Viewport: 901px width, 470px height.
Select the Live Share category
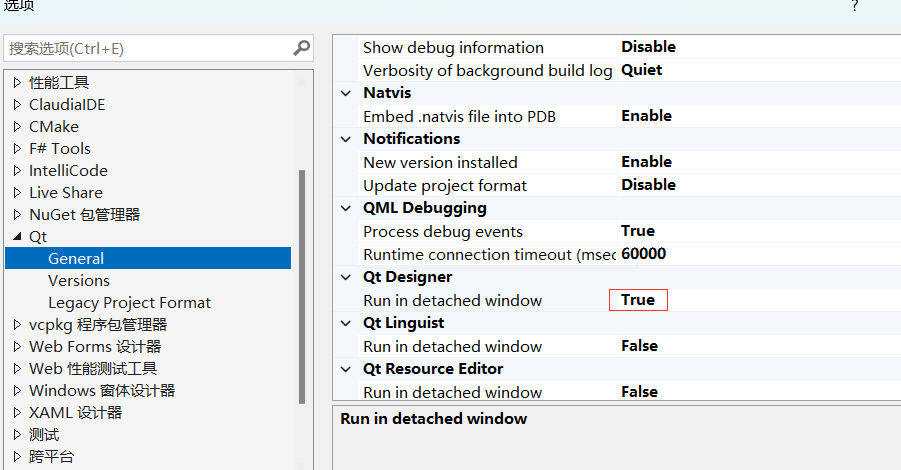(66, 193)
